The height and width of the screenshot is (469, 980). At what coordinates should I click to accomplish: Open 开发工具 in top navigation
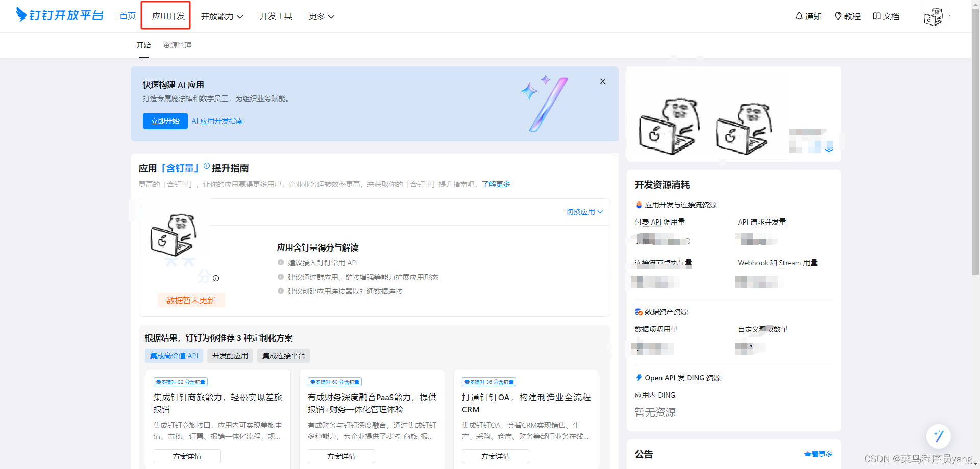276,16
